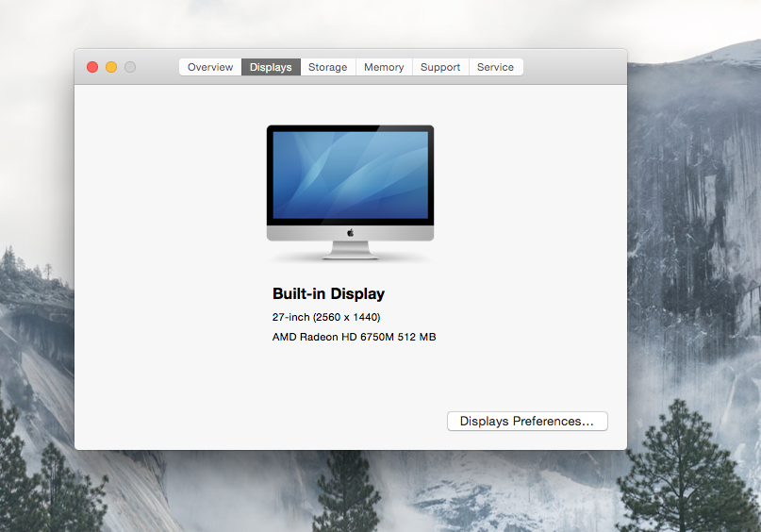Minimize the window with the yellow button
761x532 pixels.
[111, 67]
